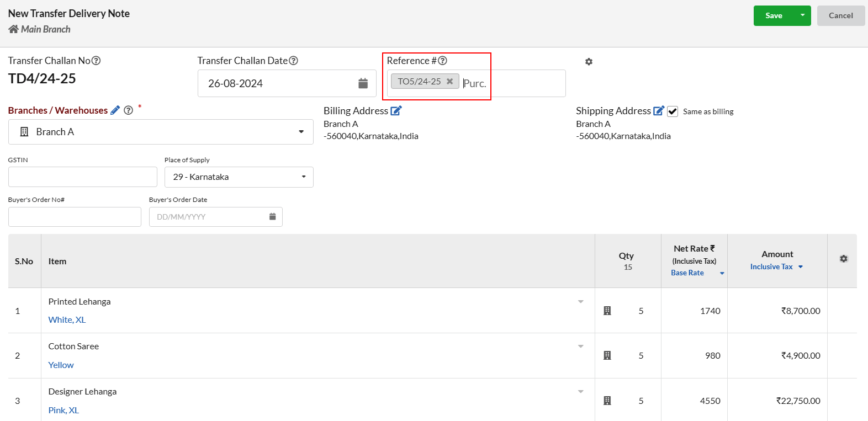Click warehouse icon in Printed Lehanga row

(x=607, y=311)
